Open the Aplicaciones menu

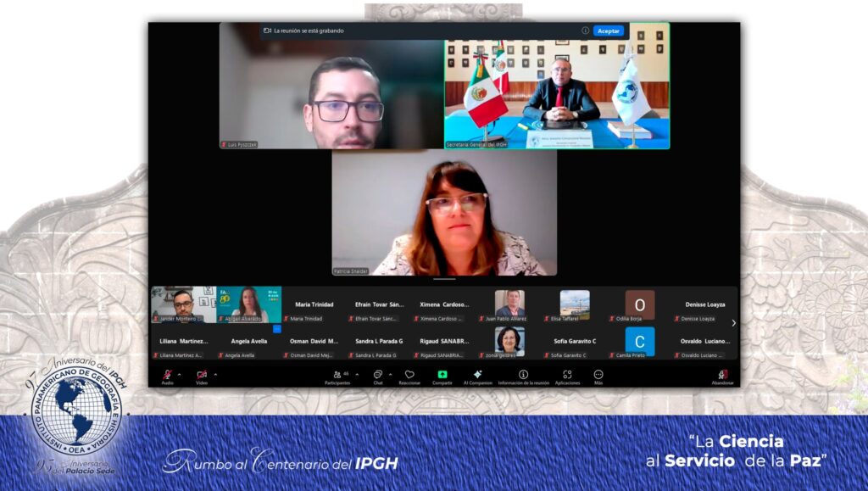click(x=567, y=376)
